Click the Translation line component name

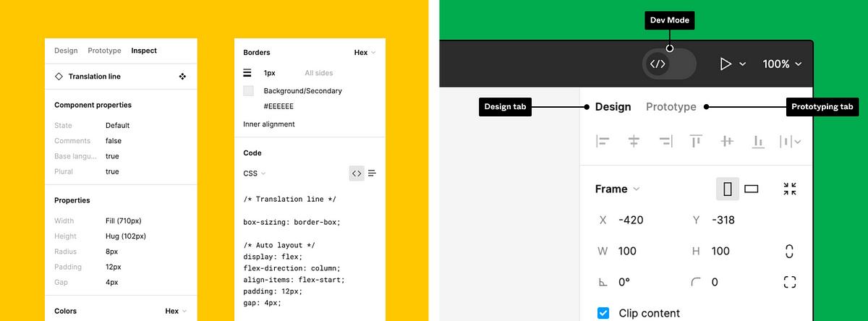coord(95,76)
